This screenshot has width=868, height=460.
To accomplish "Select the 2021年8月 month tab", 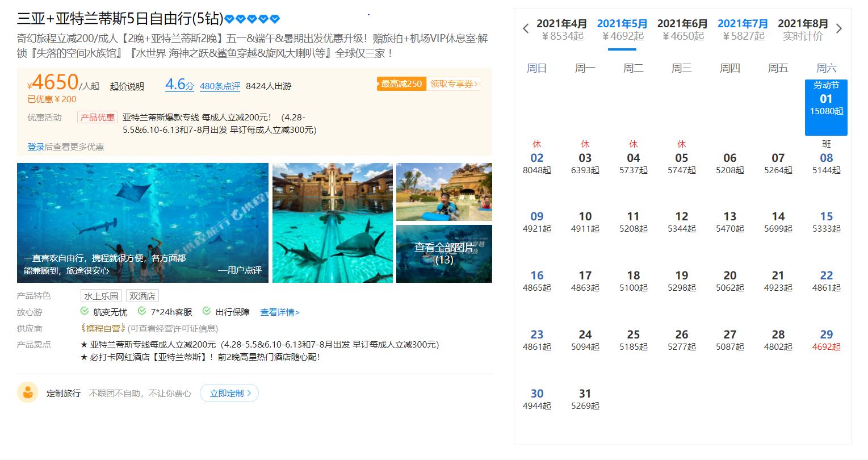I will click(803, 30).
